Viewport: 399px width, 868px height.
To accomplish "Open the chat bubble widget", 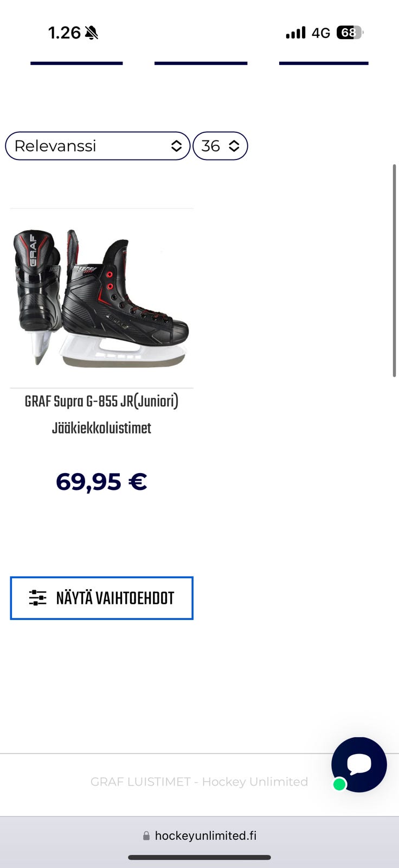I will click(x=359, y=764).
